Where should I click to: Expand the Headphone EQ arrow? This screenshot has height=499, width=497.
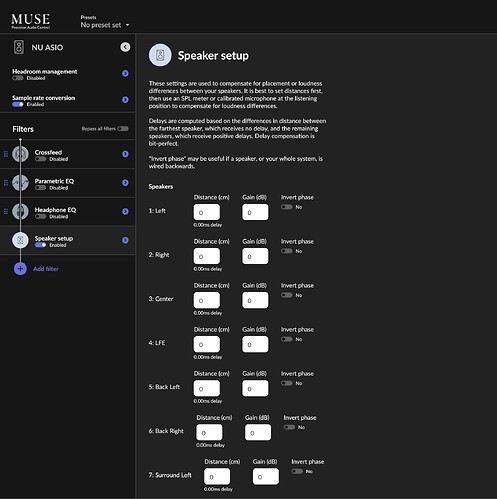(125, 211)
